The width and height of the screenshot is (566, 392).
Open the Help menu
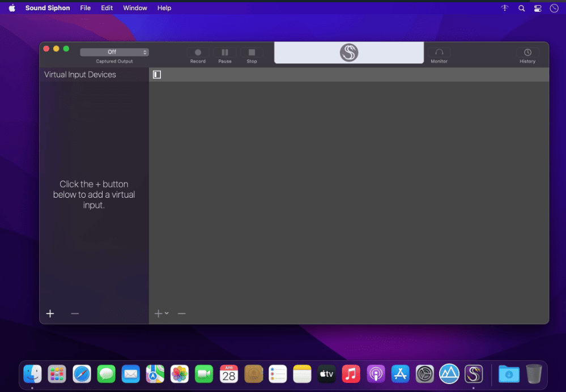164,8
